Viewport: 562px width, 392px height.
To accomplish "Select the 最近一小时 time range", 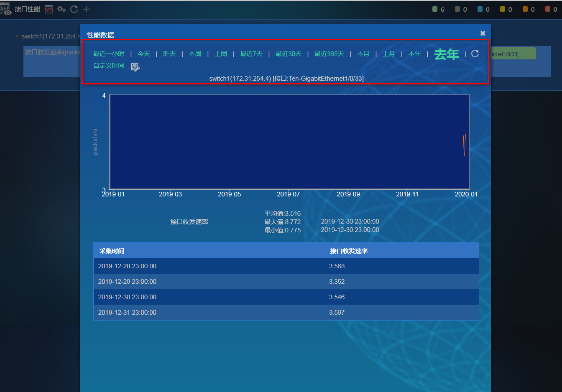I will [x=109, y=54].
